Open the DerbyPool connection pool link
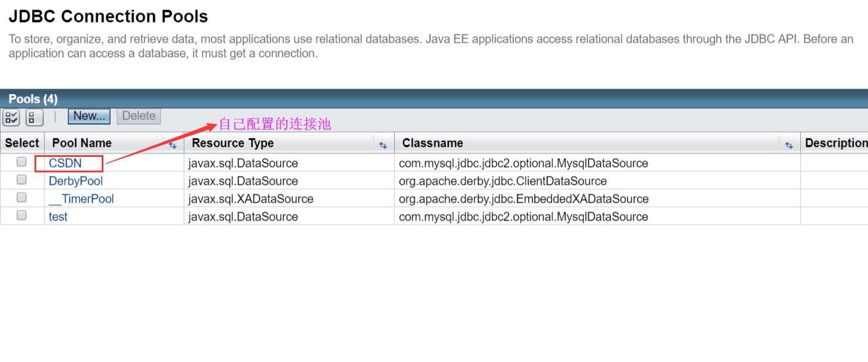Image resolution: width=868 pixels, height=362 pixels. 75,181
